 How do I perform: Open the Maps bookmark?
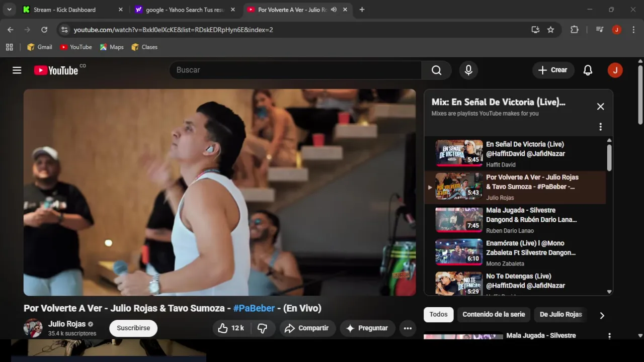click(x=112, y=47)
